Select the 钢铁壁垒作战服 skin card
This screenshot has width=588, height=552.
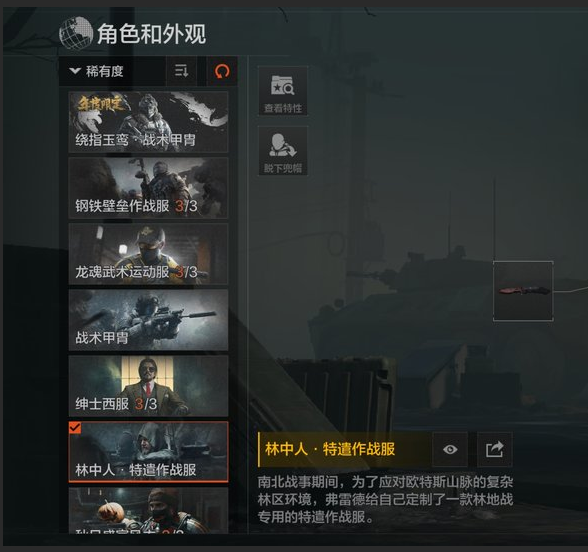148,188
